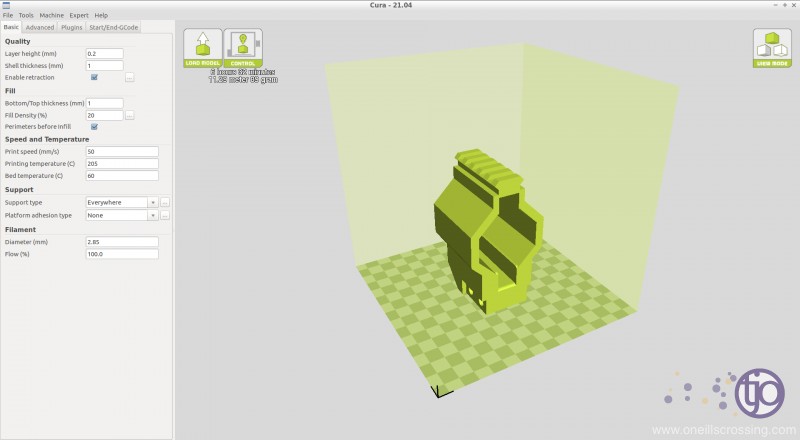The width and height of the screenshot is (800, 440).
Task: Click the Bed temperature input field
Action: 122,176
